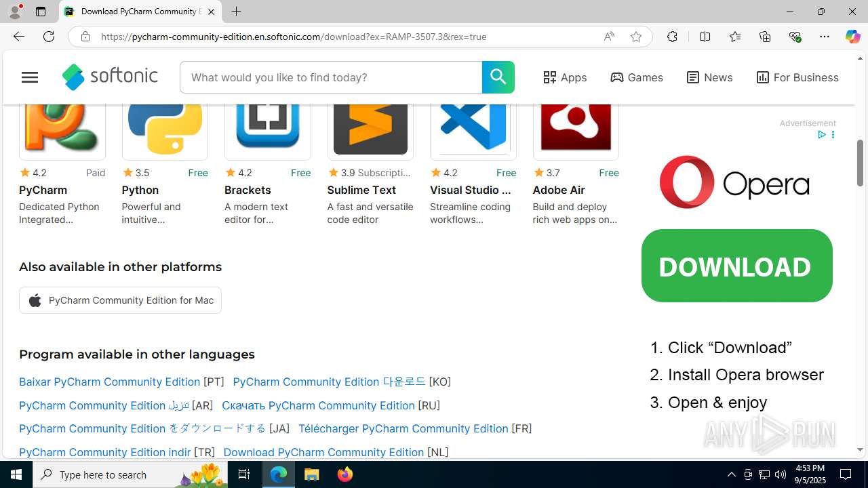Add this page to favorites

pyautogui.click(x=636, y=37)
